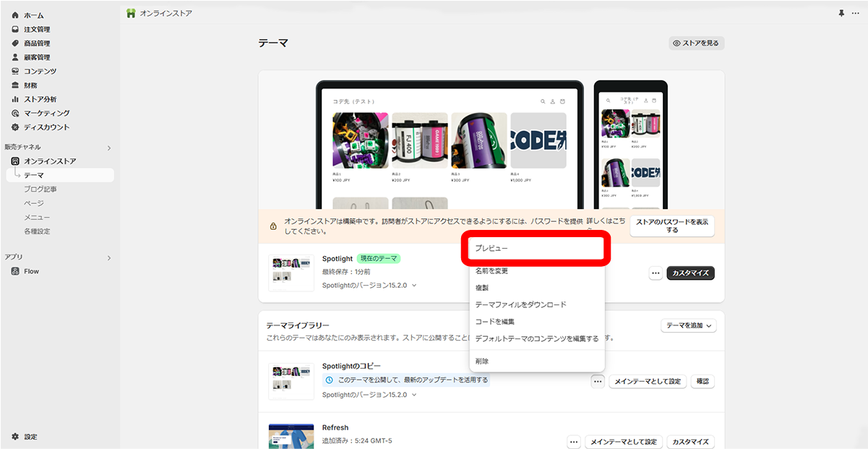Click the Home icon in sidebar
Screen dimensions: 868x449
click(x=15, y=15)
